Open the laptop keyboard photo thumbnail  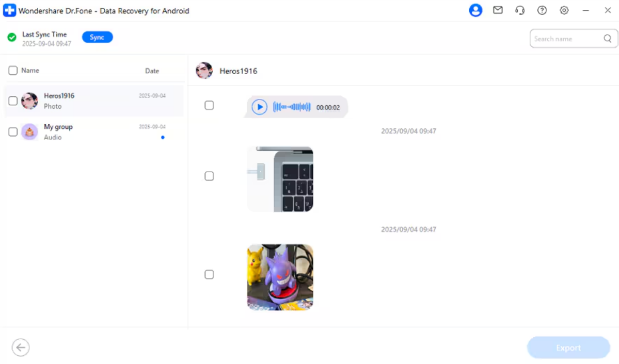click(x=280, y=179)
